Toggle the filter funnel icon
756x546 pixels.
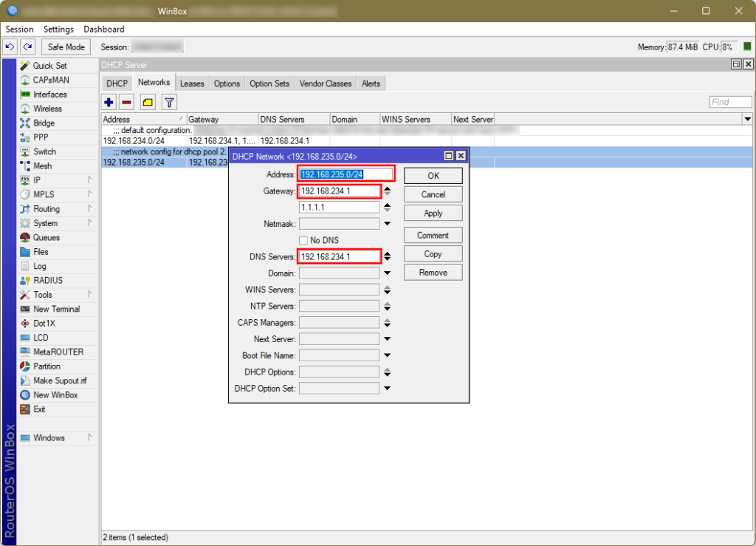click(x=169, y=102)
